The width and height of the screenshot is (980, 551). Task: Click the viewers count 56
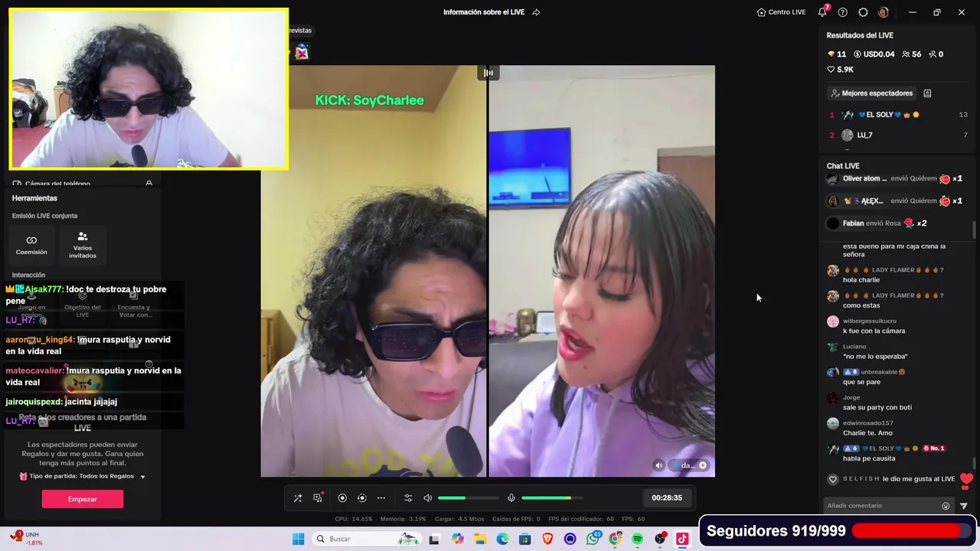(912, 54)
